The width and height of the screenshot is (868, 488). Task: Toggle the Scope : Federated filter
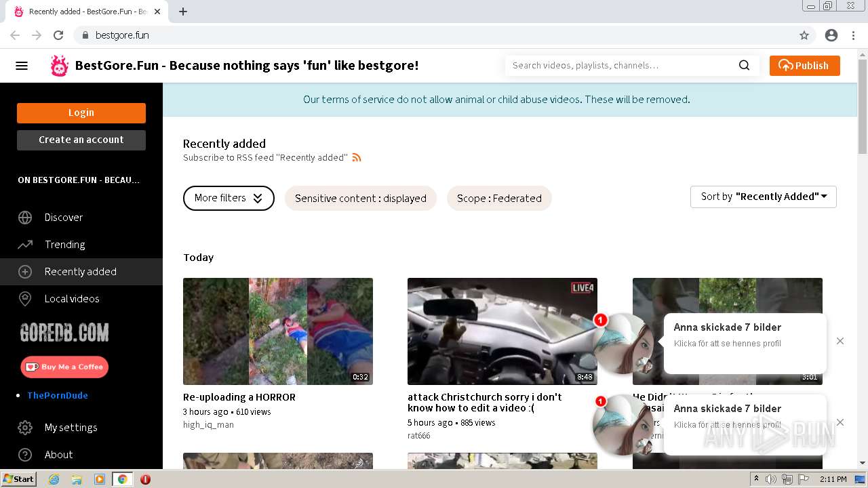499,198
